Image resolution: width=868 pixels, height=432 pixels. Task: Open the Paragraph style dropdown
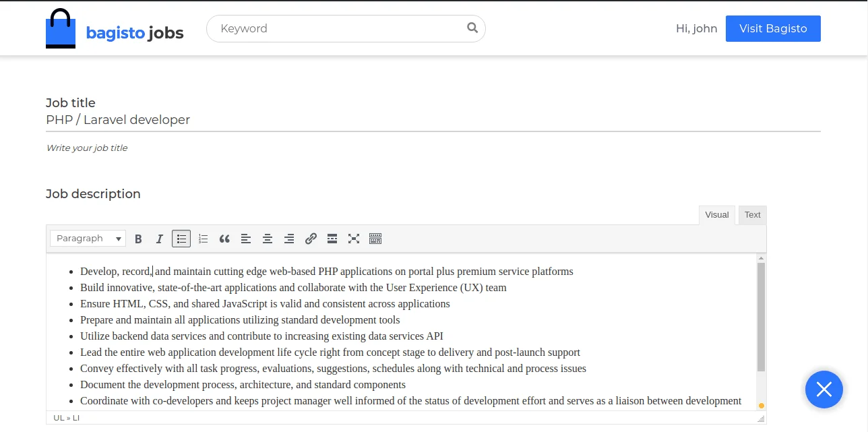[x=87, y=238]
